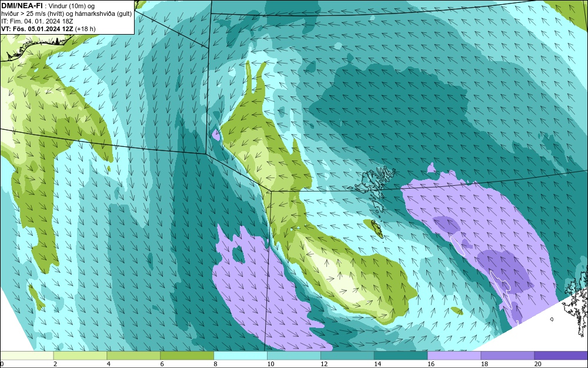Click the coastline outline at the far-right map edge
The width and height of the screenshot is (588, 368).
[574, 303]
